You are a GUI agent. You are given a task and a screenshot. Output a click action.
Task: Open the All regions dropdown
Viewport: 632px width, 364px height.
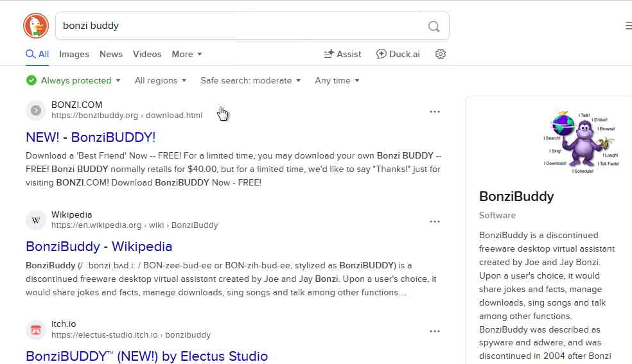(161, 80)
